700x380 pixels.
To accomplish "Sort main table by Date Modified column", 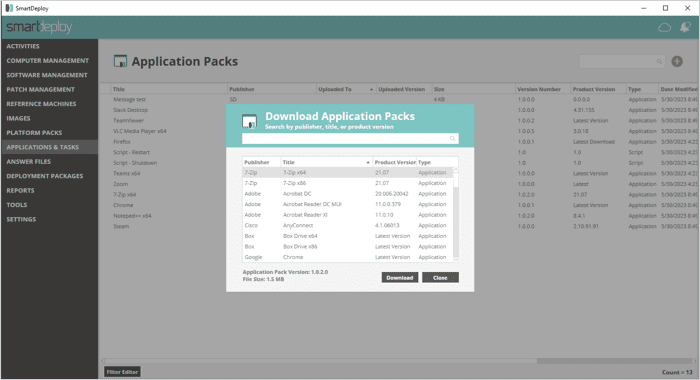I will 678,89.
